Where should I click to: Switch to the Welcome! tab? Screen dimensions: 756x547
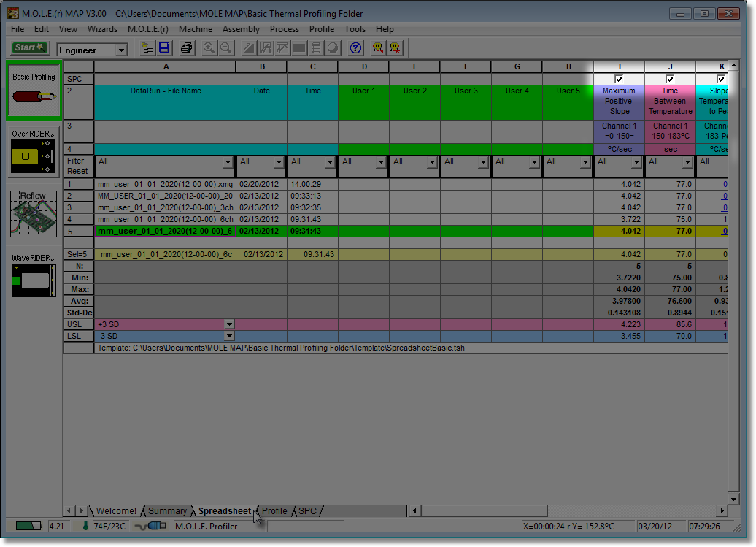(116, 510)
